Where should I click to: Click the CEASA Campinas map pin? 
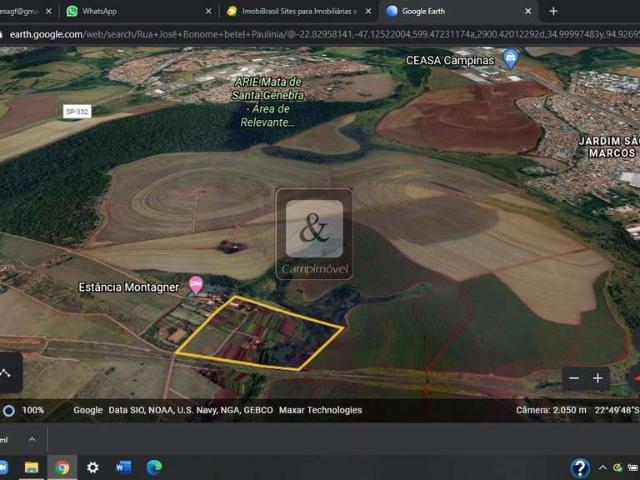[x=511, y=59]
